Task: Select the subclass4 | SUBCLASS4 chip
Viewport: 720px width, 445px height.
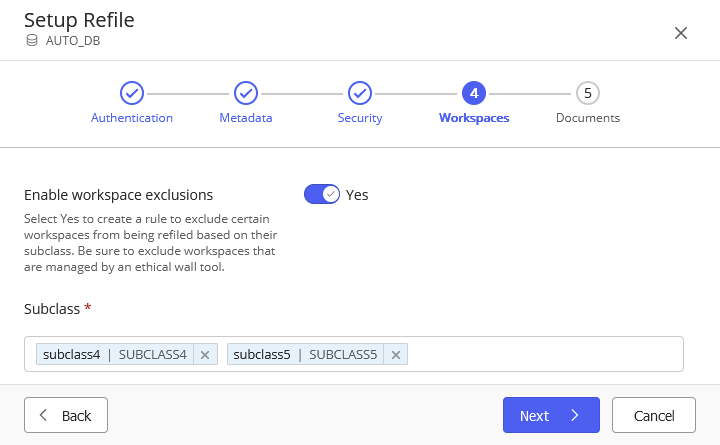Action: [115, 355]
